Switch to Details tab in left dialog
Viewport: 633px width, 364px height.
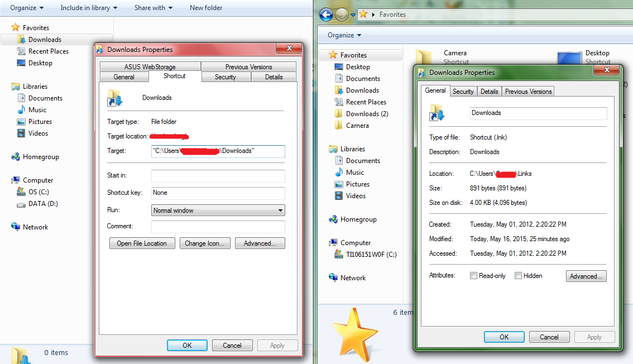tap(274, 76)
